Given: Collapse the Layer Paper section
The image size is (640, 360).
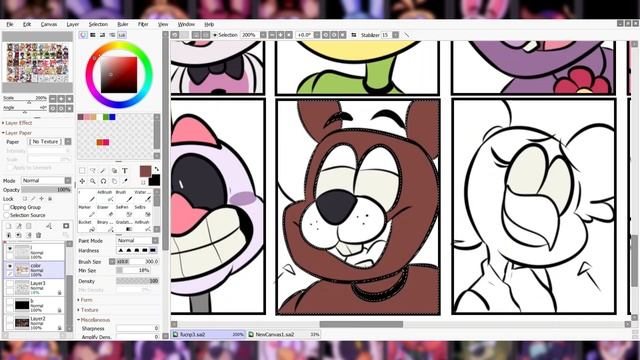Looking at the screenshot, I should [x=17, y=133].
